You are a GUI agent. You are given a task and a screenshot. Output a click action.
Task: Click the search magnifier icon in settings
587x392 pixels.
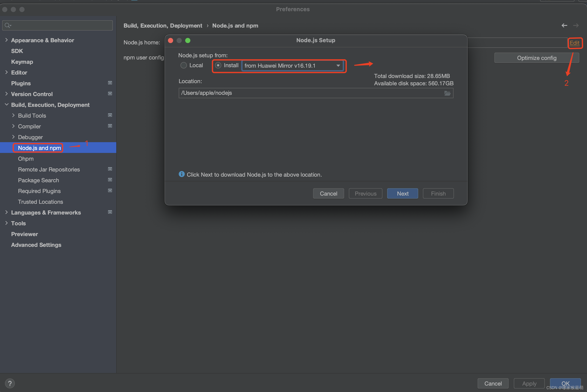[x=8, y=25]
